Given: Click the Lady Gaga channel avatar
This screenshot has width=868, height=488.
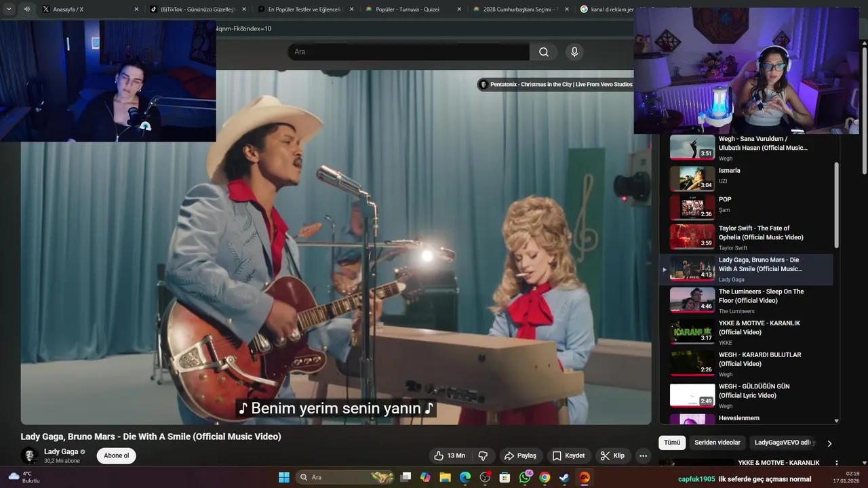Looking at the screenshot, I should pyautogui.click(x=29, y=455).
